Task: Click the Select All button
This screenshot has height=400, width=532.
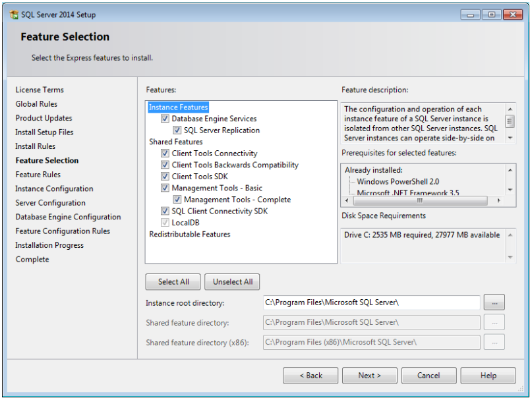Action: 173,281
